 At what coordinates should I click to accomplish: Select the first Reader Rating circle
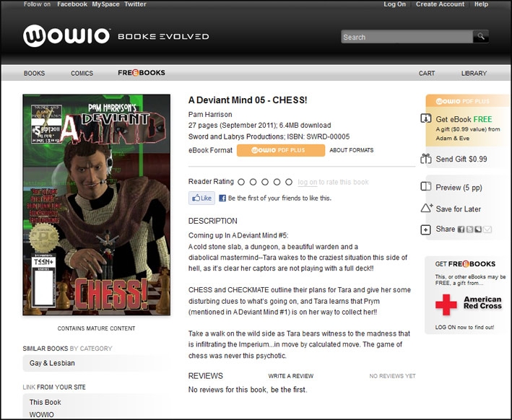tap(241, 182)
